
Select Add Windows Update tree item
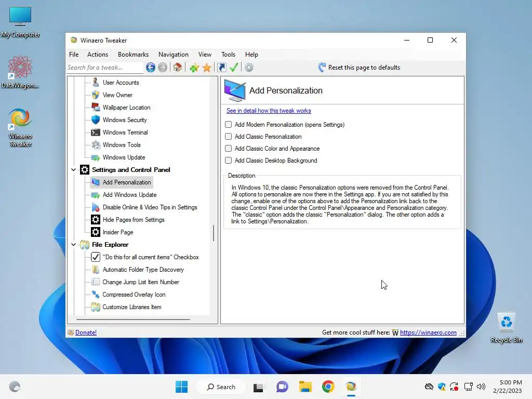[129, 195]
